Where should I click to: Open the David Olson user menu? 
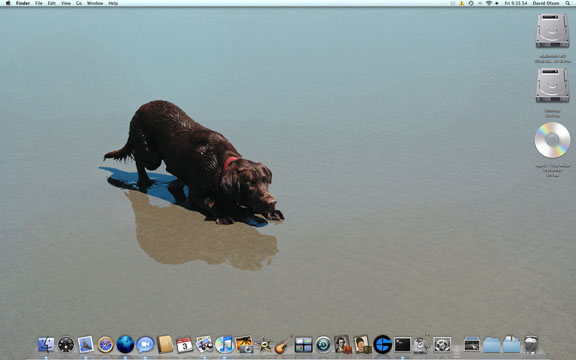click(x=546, y=3)
